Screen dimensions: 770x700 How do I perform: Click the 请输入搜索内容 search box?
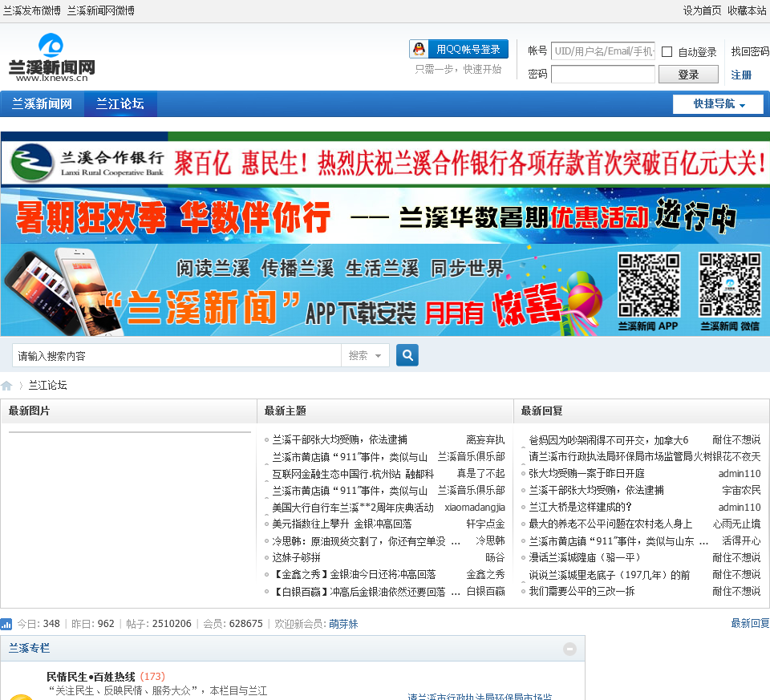coord(176,355)
